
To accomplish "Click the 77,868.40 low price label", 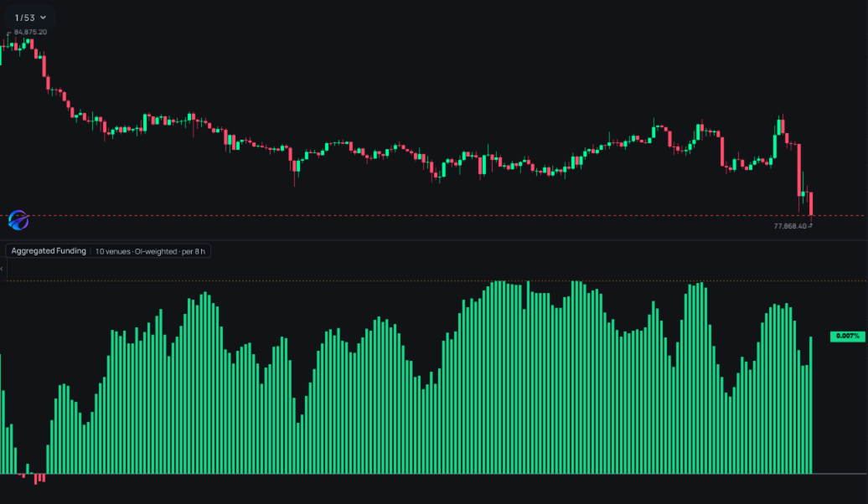I will (790, 226).
